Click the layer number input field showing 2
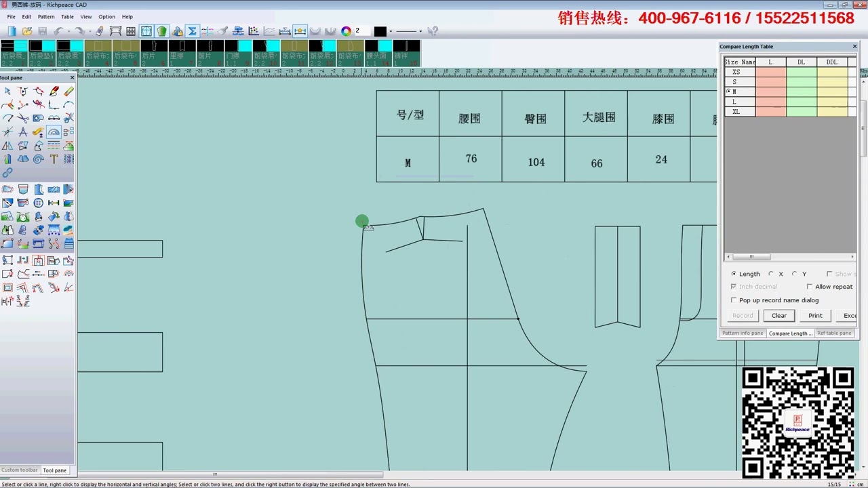Image resolution: width=868 pixels, height=488 pixels. coord(361,31)
